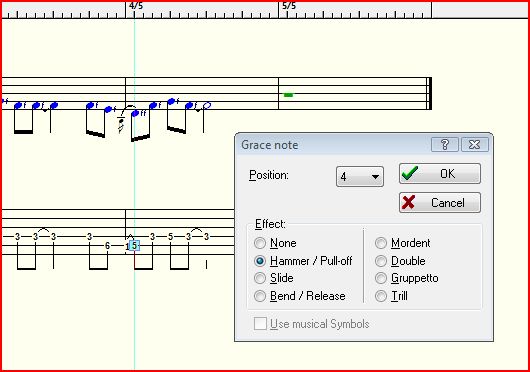Click the 5/5 ruler marker
This screenshot has width=530, height=372.
[x=289, y=6]
